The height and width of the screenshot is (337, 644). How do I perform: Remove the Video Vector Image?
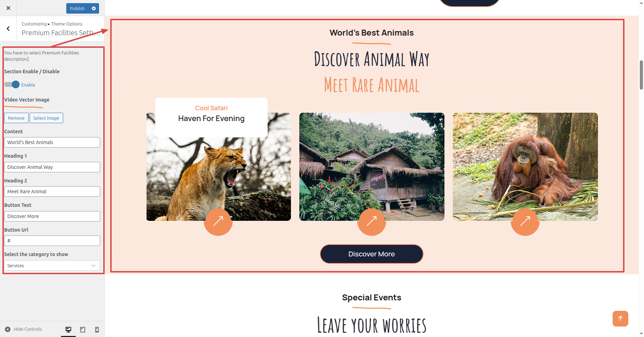(x=16, y=118)
